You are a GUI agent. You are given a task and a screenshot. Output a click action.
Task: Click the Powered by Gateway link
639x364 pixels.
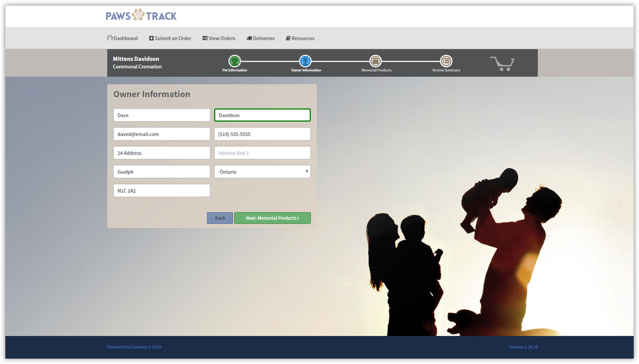tap(134, 347)
